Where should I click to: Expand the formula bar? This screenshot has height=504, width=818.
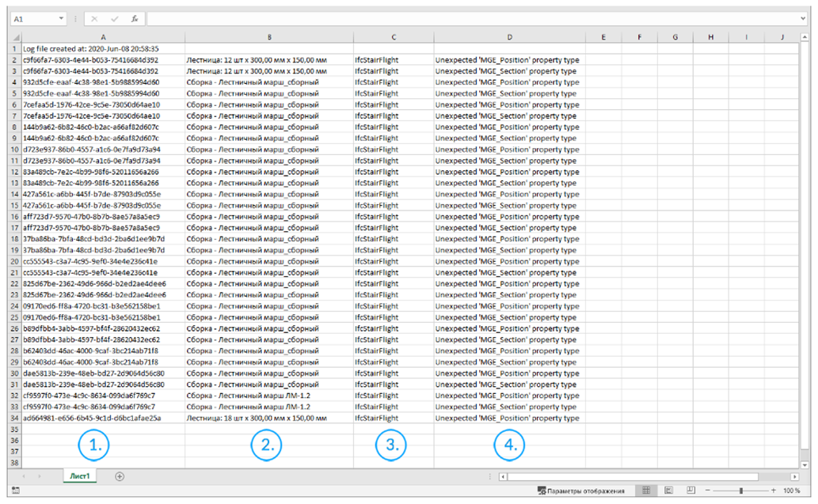(x=803, y=17)
